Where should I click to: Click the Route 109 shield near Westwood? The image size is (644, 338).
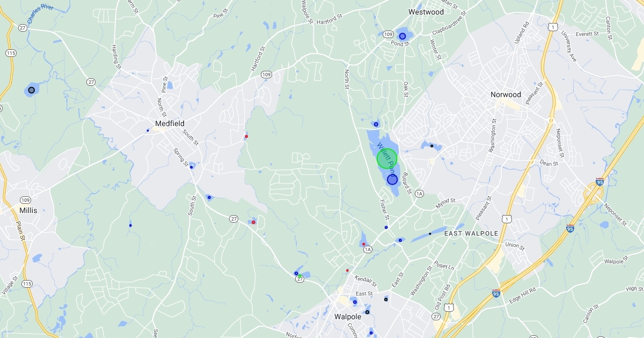point(388,34)
